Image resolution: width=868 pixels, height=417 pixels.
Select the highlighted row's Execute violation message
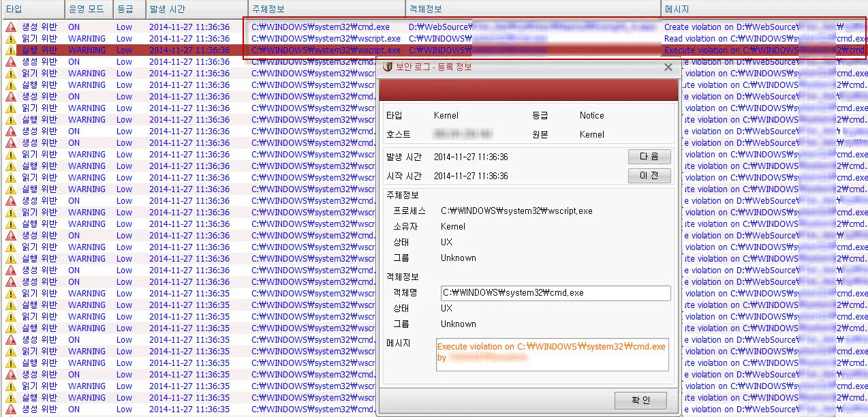click(730, 50)
